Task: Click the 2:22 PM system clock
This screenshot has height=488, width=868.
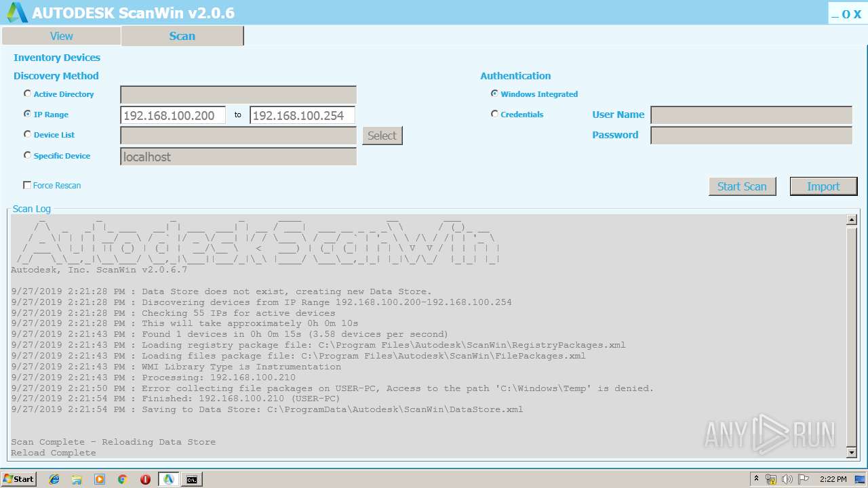Action: tap(833, 479)
